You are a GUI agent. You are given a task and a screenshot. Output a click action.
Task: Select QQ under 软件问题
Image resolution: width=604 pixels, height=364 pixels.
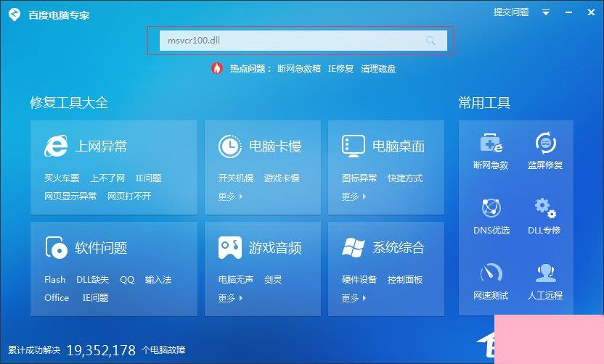127,280
